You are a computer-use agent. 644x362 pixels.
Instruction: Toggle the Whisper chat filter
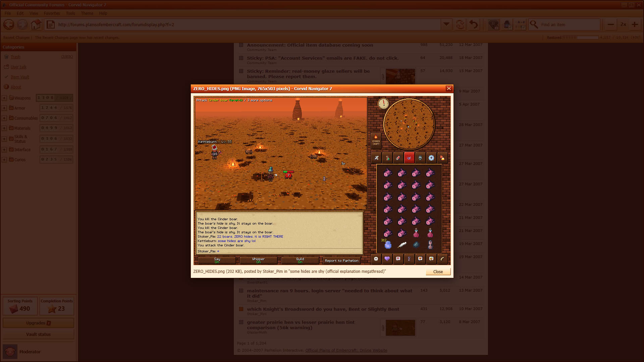(x=258, y=260)
